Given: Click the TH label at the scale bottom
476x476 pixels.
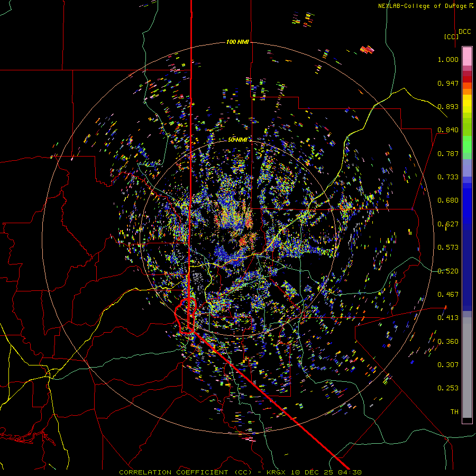Looking at the screenshot, I should (454, 412).
